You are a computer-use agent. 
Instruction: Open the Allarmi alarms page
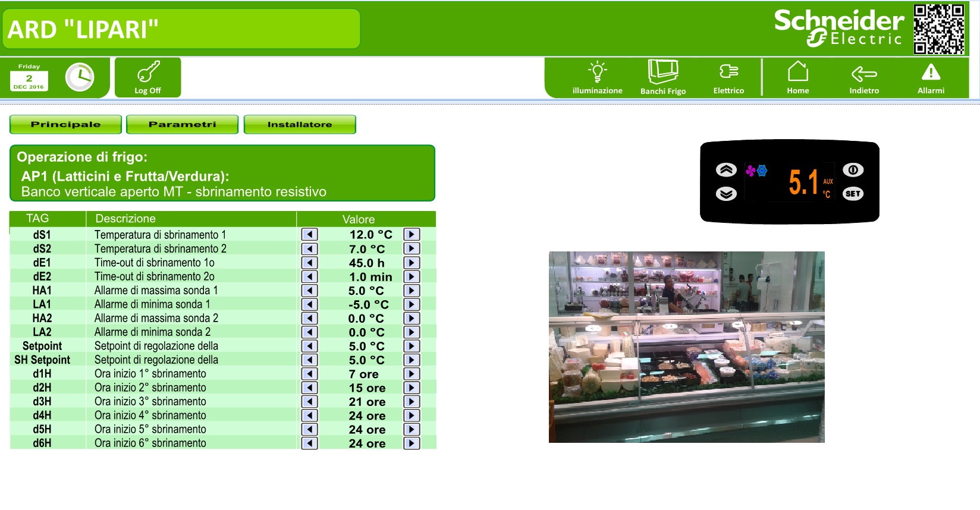tap(931, 78)
